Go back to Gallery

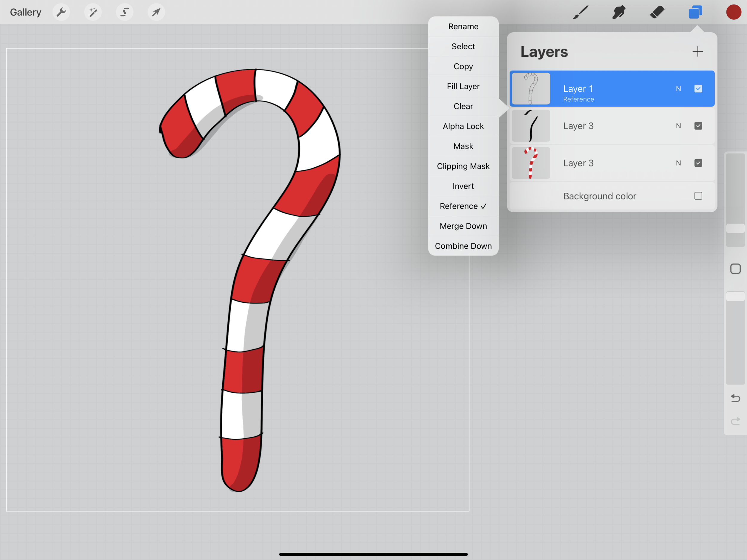coord(26,13)
